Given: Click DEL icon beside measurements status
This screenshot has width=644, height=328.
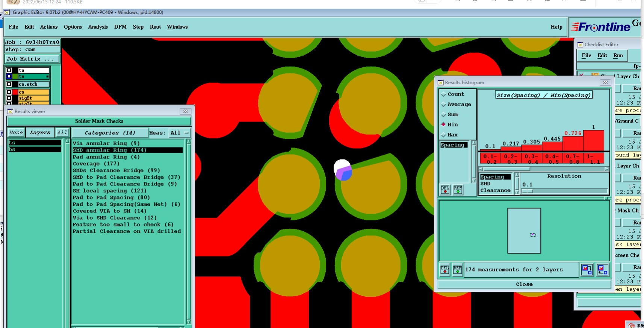Looking at the screenshot, I should 444,270.
